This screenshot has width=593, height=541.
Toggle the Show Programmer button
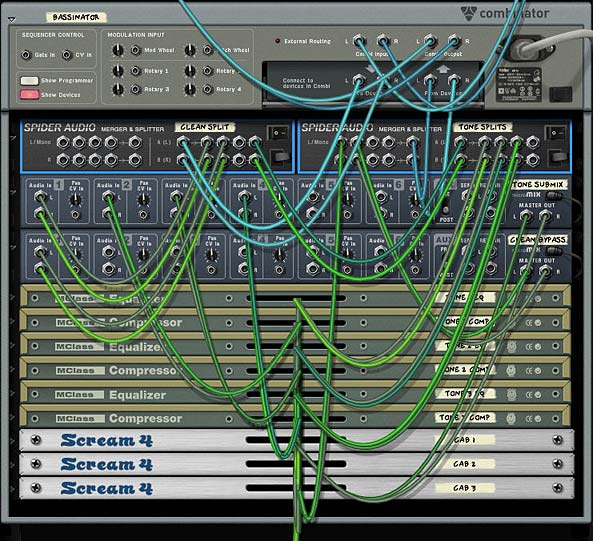pos(29,81)
